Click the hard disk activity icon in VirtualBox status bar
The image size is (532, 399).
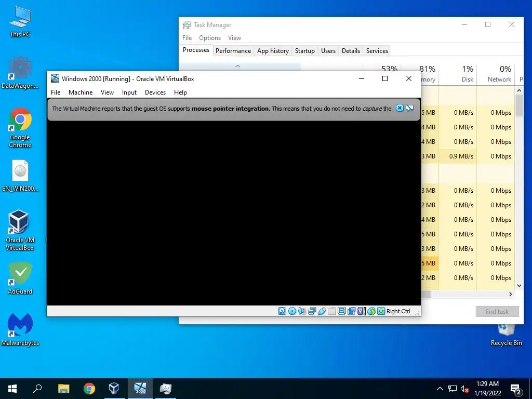pyautogui.click(x=282, y=311)
